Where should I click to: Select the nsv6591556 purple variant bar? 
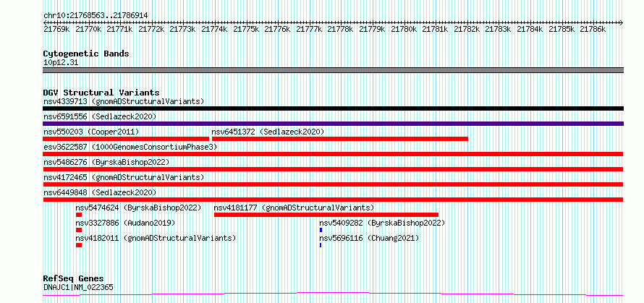click(x=333, y=124)
